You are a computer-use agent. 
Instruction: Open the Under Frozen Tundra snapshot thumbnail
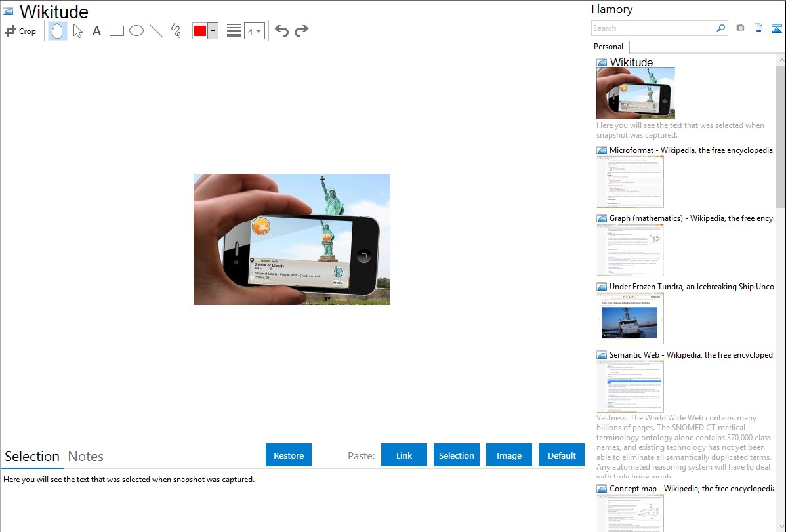pos(630,318)
